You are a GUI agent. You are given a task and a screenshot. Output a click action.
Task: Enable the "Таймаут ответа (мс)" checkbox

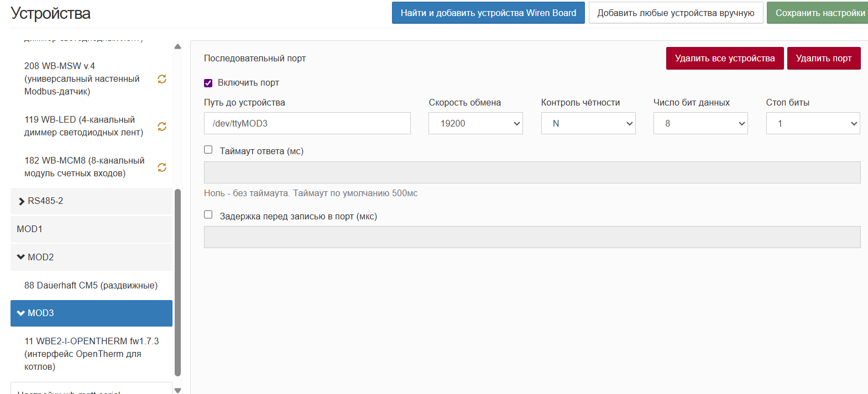[x=208, y=150]
